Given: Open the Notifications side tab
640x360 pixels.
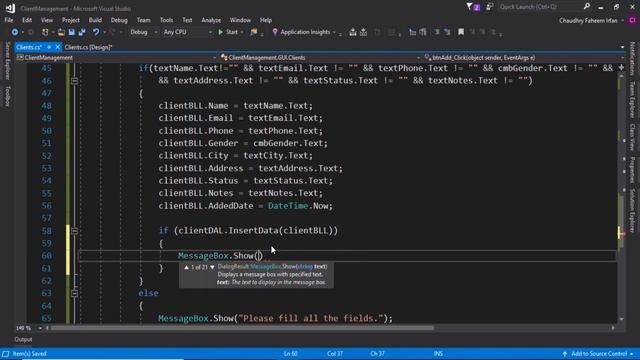Looking at the screenshot, I should point(632,58).
